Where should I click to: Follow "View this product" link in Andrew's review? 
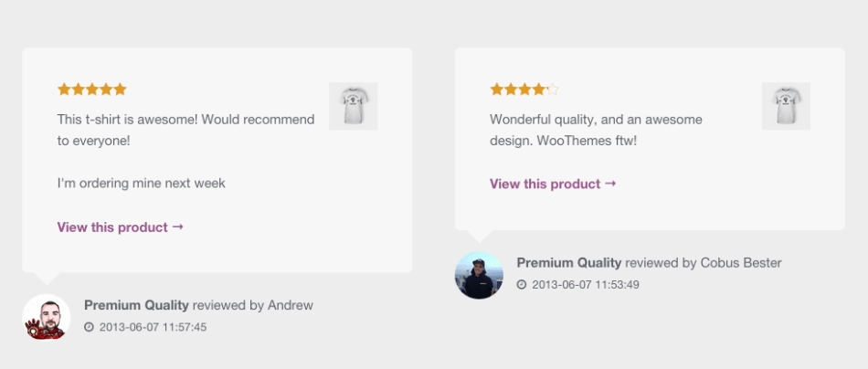point(120,227)
